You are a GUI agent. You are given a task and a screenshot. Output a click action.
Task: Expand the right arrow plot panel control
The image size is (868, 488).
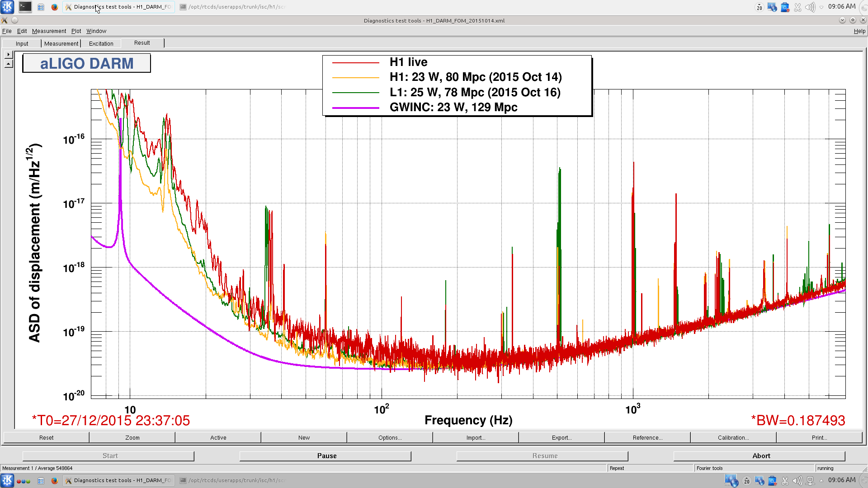(x=9, y=54)
